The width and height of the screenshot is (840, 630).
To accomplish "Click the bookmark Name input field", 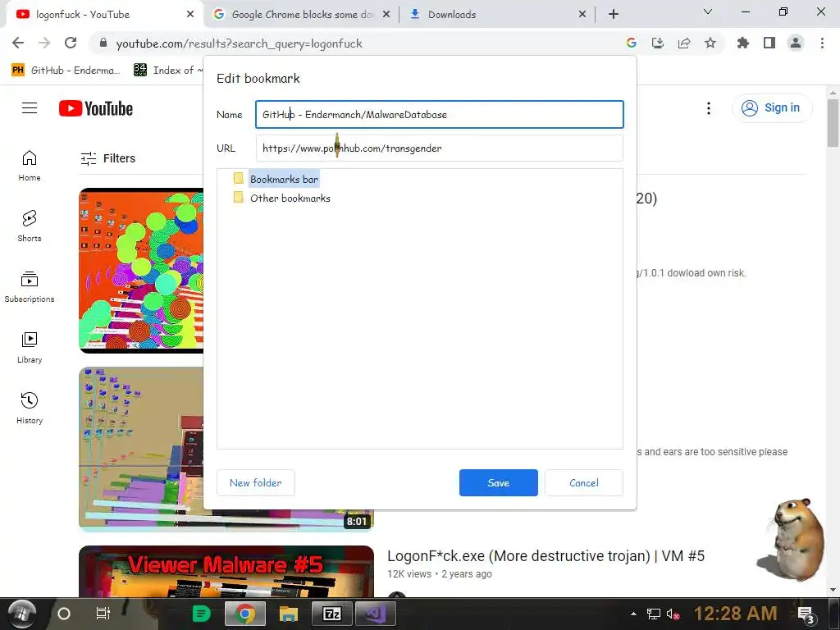I will coord(440,114).
